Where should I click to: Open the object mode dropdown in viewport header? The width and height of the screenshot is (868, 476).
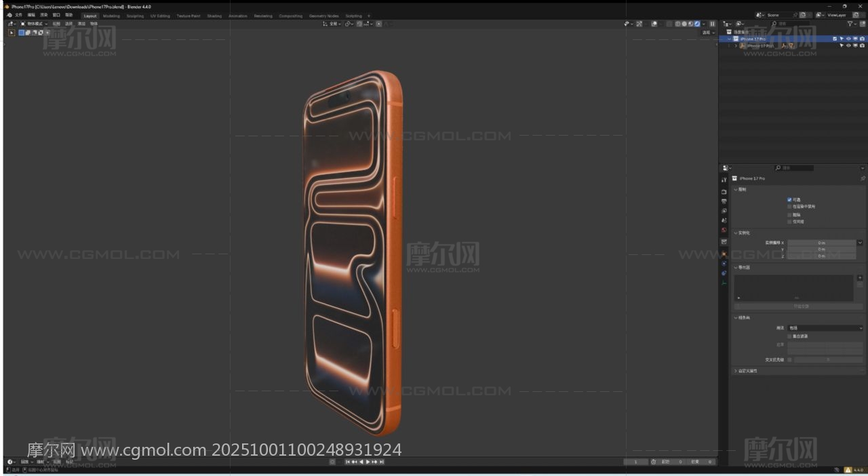coord(34,24)
